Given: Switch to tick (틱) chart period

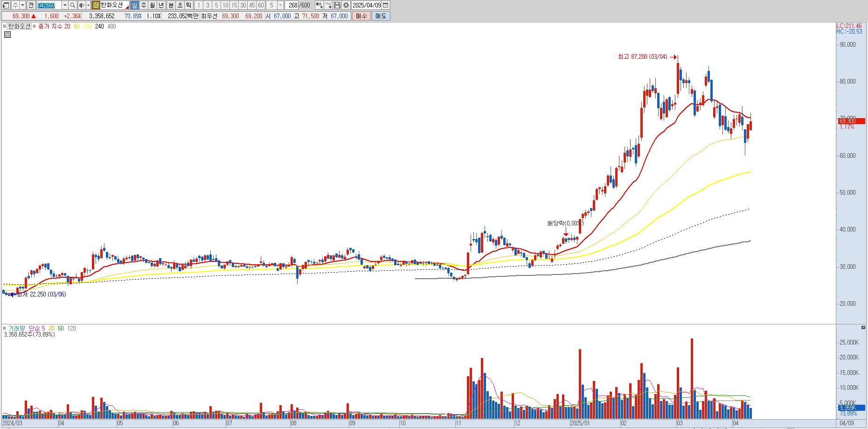Looking at the screenshot, I should (189, 5).
